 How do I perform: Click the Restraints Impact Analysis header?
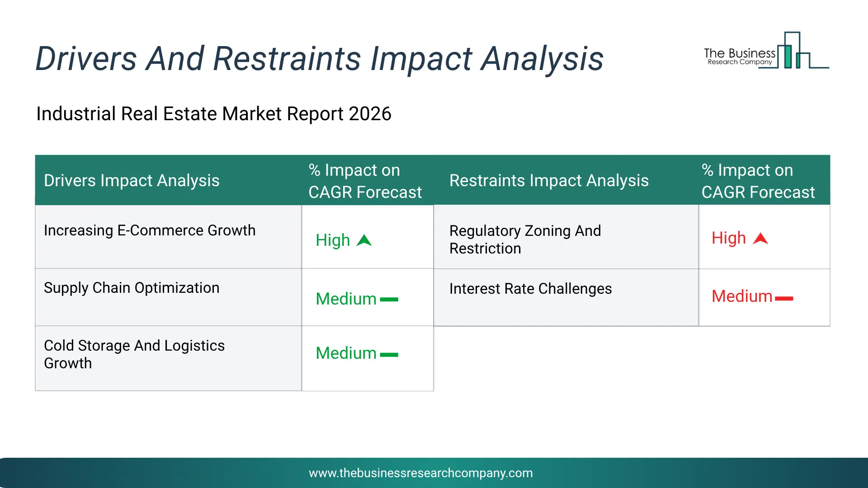pos(549,181)
